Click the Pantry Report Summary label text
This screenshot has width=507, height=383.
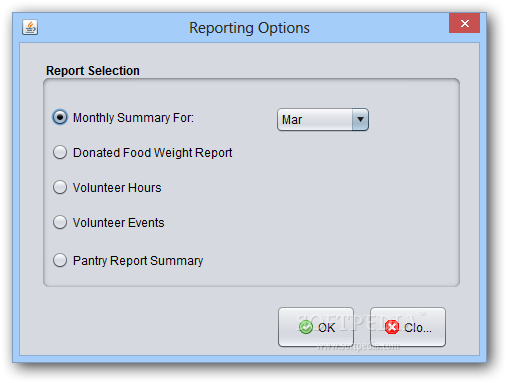[x=138, y=261]
